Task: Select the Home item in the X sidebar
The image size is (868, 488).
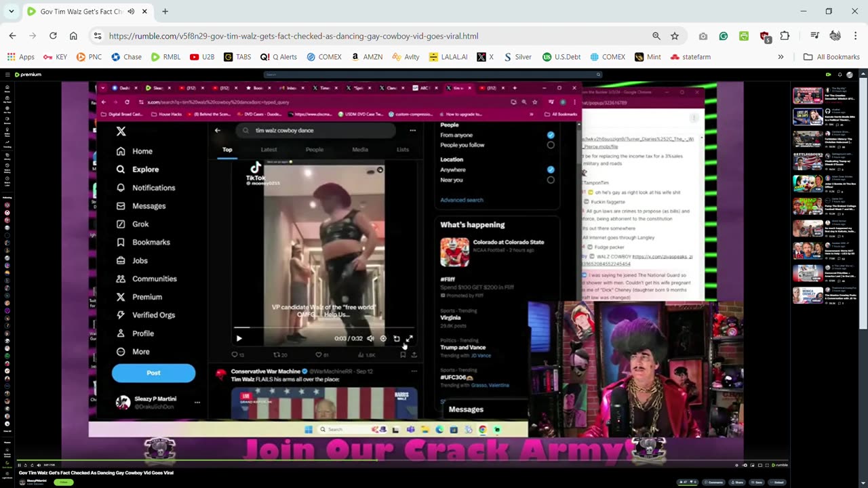Action: tap(134, 151)
